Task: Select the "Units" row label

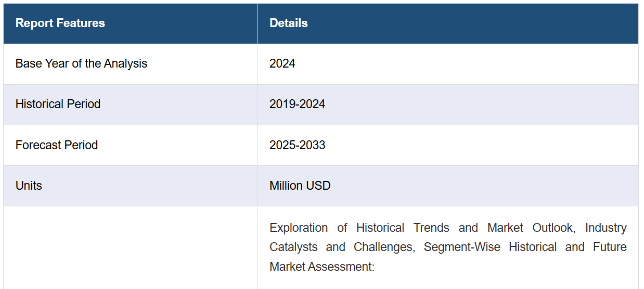Action: pyautogui.click(x=29, y=186)
